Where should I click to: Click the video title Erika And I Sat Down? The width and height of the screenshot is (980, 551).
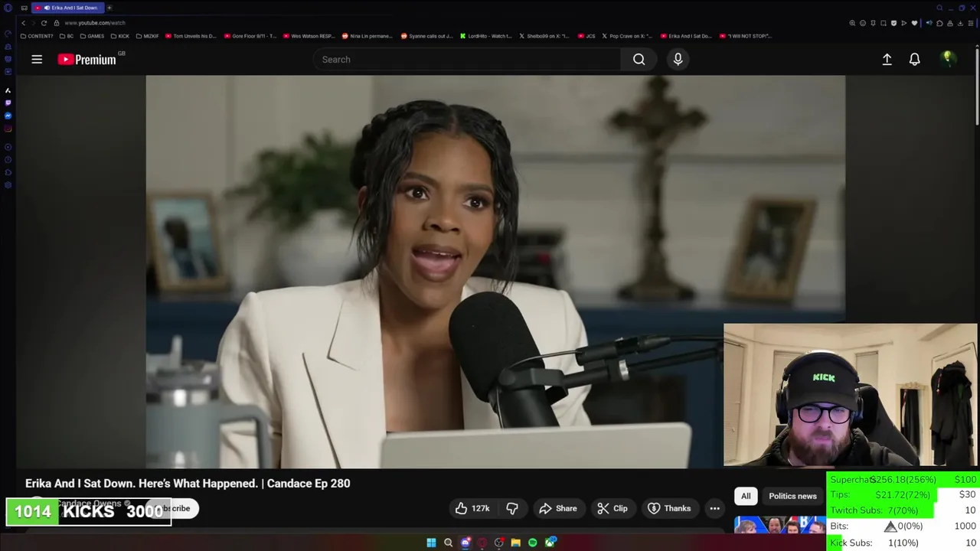pos(188,484)
